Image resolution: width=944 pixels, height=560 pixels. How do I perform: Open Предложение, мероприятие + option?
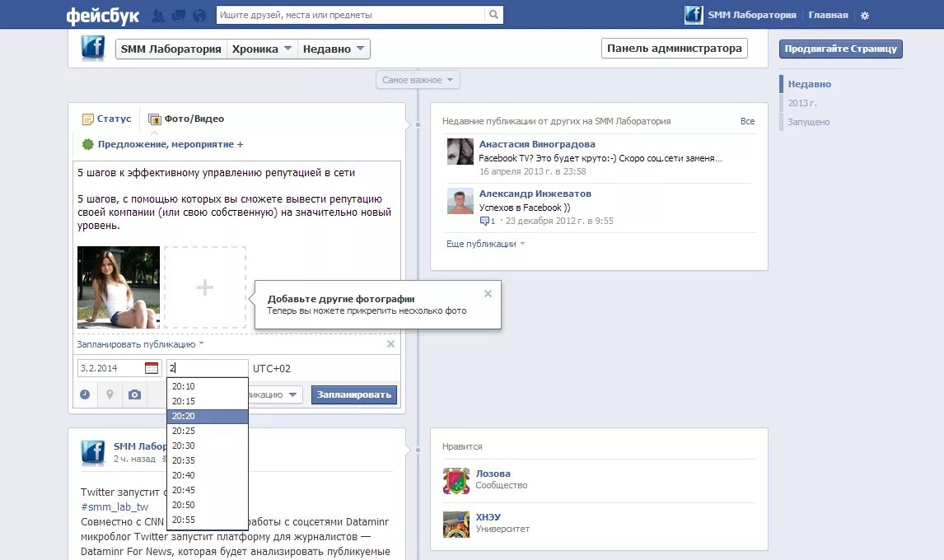tap(162, 144)
